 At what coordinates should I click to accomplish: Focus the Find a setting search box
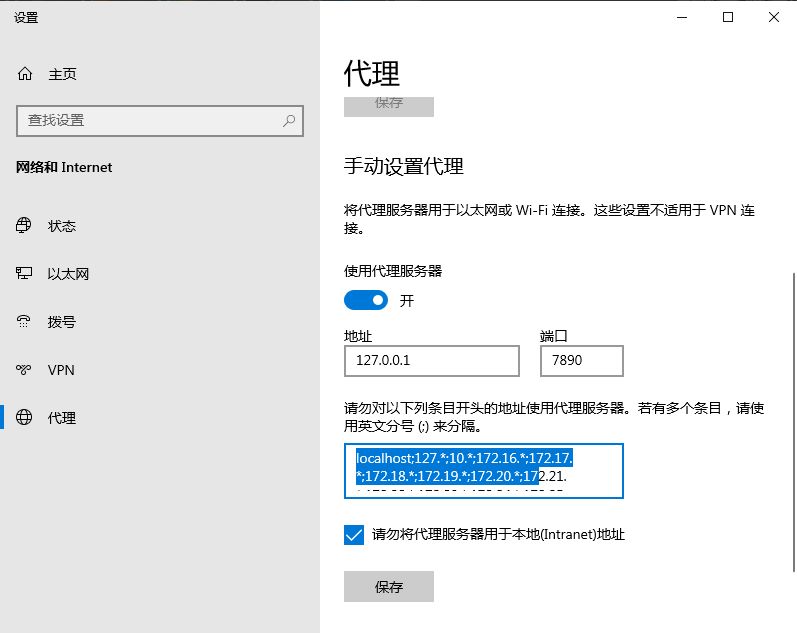coord(150,121)
